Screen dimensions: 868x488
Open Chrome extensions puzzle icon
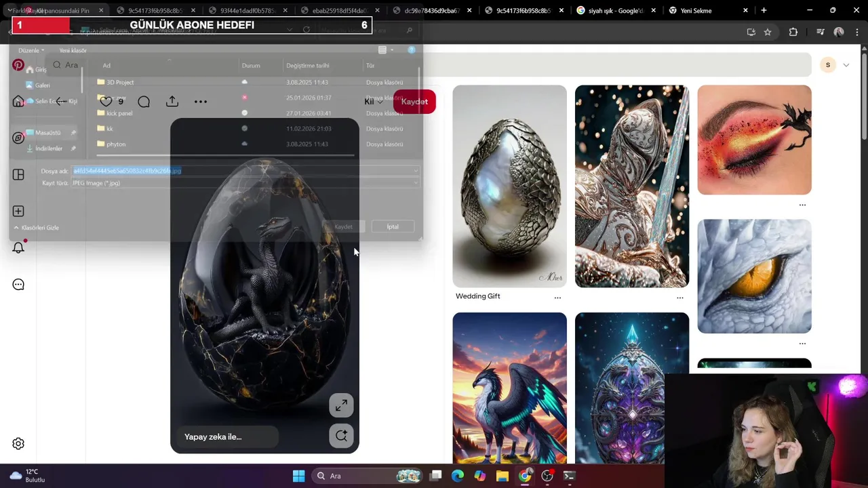[x=793, y=32]
